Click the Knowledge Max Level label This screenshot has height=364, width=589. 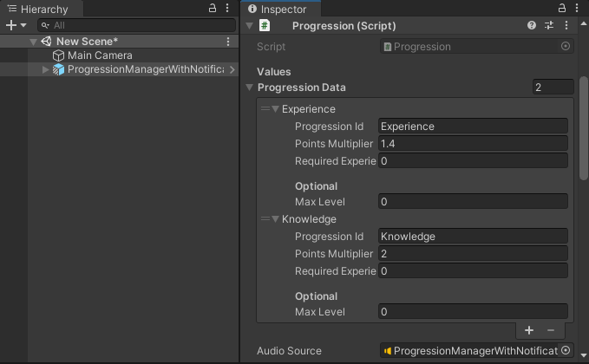tap(320, 312)
